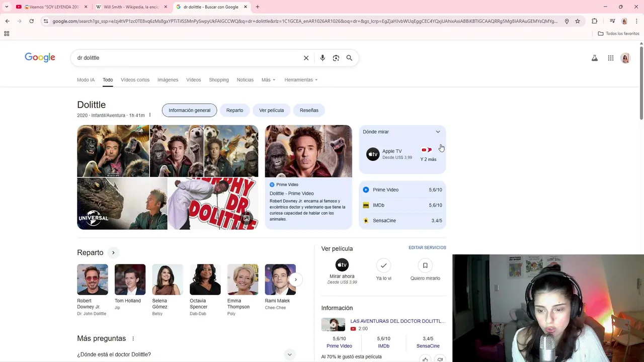Open Google account avatar on page
This screenshot has width=644, height=362.
(x=625, y=58)
